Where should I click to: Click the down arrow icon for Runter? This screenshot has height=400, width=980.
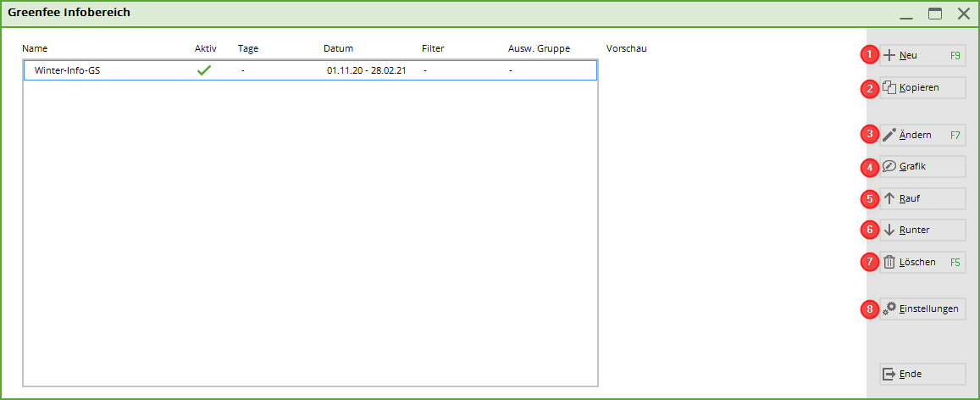pos(889,230)
